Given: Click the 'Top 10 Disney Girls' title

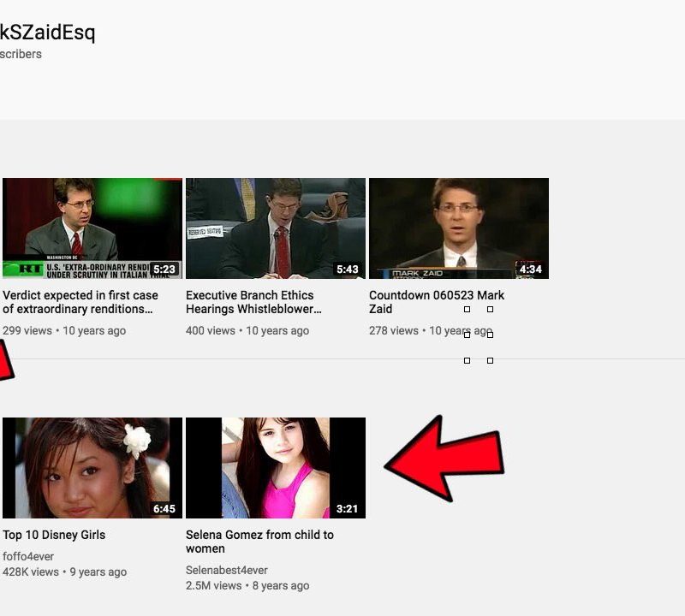Looking at the screenshot, I should (54, 535).
